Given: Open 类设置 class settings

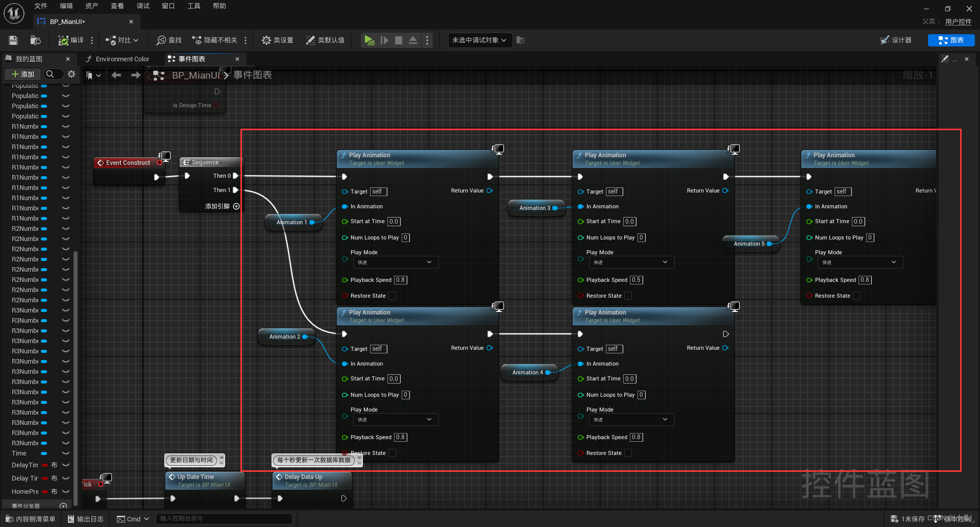Looking at the screenshot, I should (x=278, y=40).
